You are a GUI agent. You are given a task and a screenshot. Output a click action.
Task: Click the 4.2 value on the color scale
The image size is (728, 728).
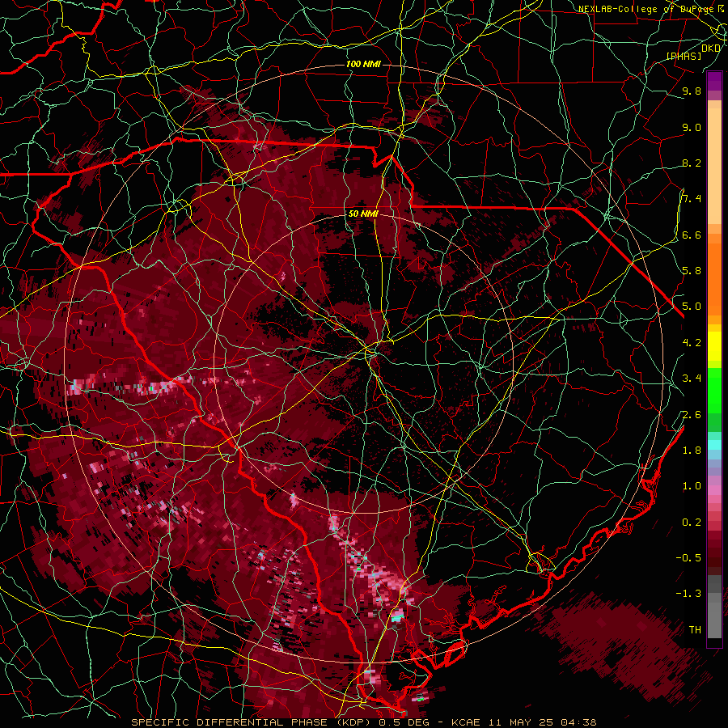pyautogui.click(x=692, y=343)
